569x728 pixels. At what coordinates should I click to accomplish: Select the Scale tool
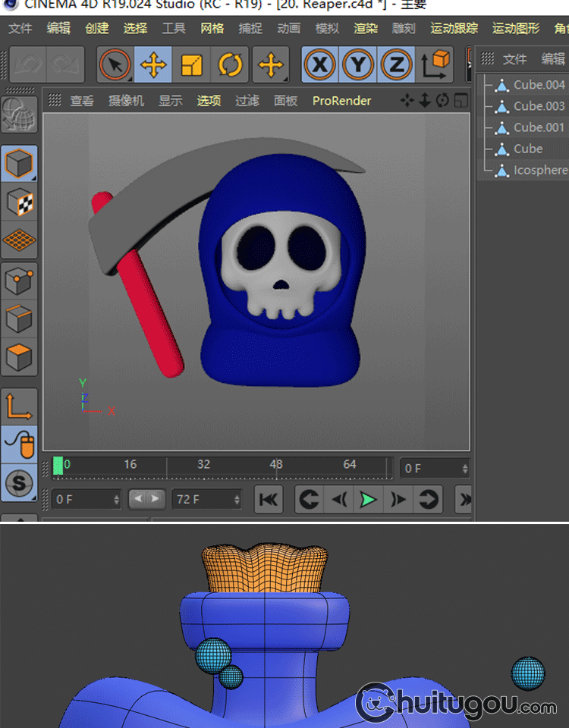(192, 65)
